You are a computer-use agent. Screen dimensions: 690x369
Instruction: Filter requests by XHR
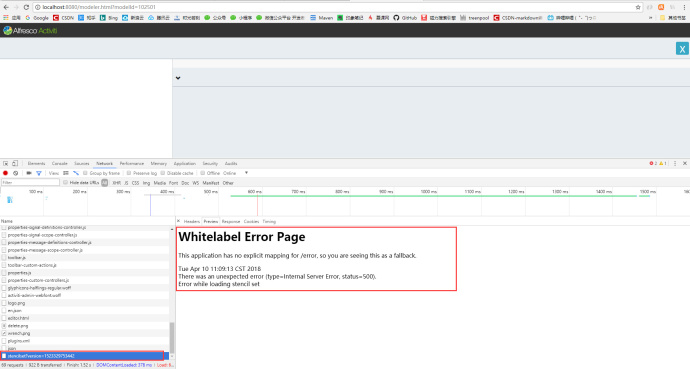click(x=116, y=183)
